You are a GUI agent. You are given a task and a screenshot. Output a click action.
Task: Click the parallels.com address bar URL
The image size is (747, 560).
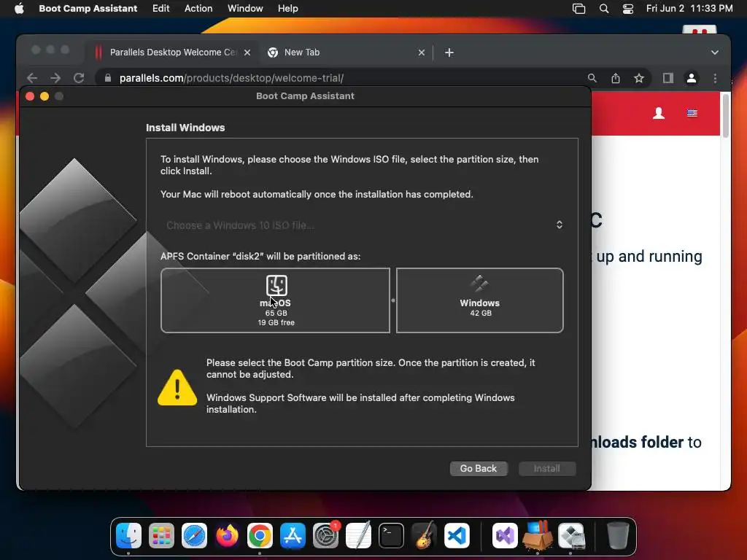(x=231, y=78)
